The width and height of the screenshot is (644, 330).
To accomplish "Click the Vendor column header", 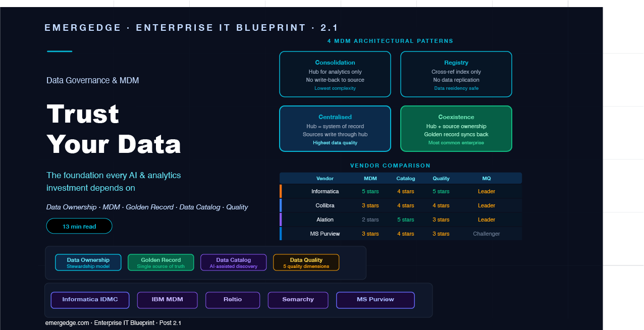I will pos(325,178).
